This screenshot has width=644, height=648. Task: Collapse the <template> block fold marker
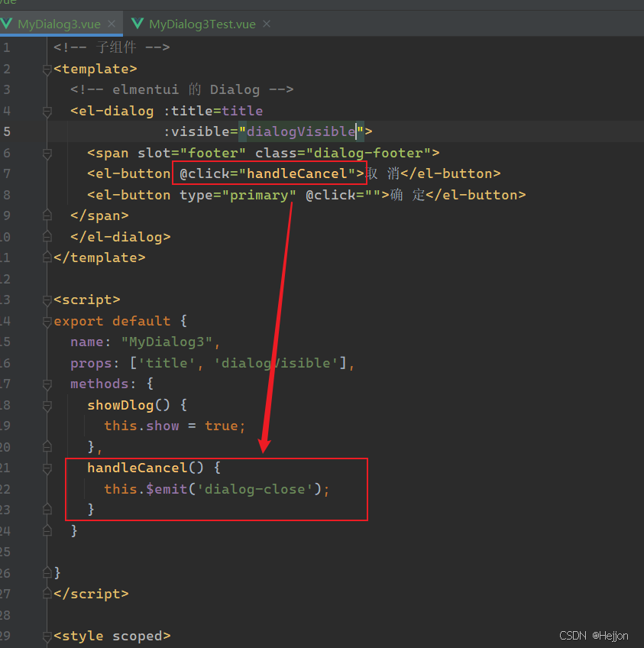tap(47, 70)
